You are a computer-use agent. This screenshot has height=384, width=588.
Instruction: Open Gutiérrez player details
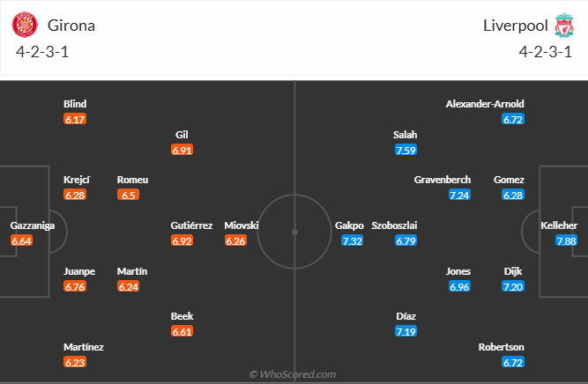point(191,225)
